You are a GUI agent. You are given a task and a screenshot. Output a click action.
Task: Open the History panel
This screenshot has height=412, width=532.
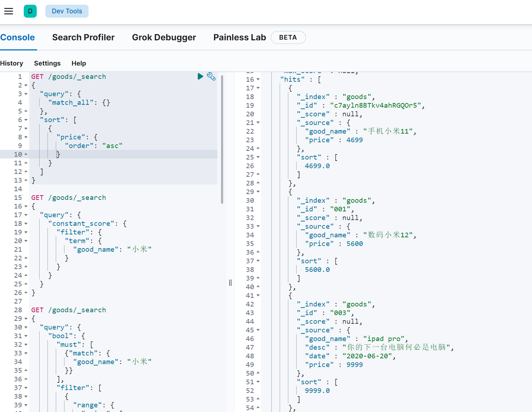click(x=12, y=63)
